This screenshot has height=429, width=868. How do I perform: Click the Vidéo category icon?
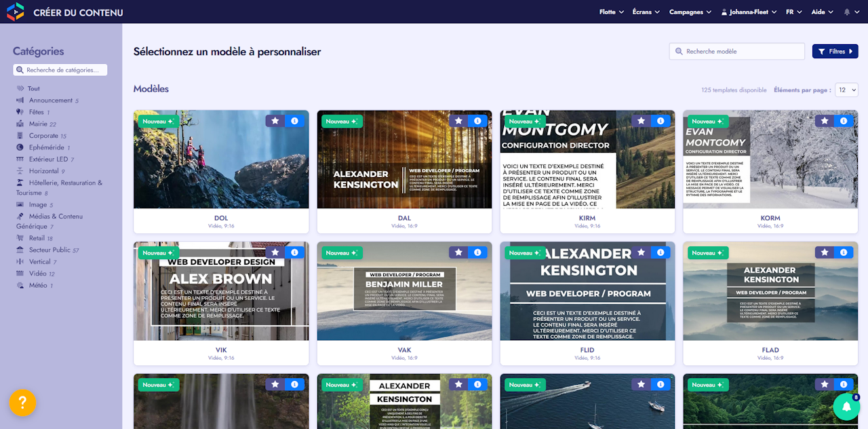(x=20, y=274)
